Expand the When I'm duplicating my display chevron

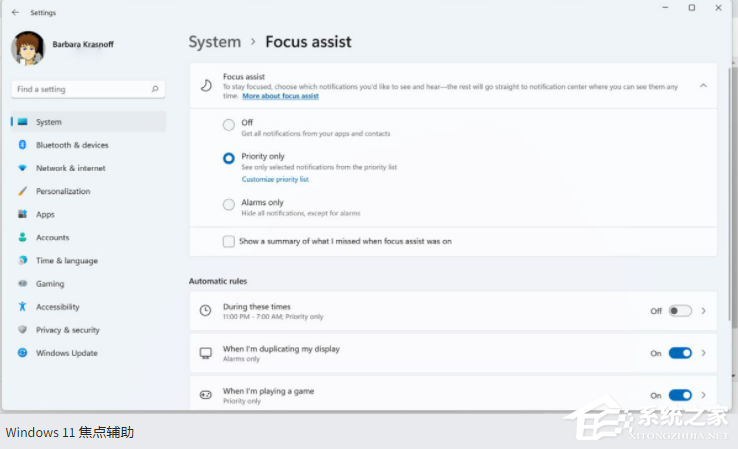tap(703, 353)
